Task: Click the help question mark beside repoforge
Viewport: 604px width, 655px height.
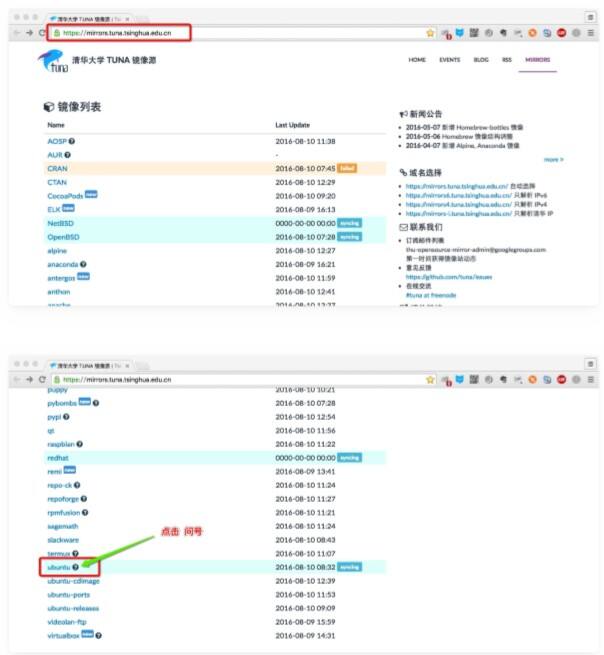Action: [x=84, y=499]
